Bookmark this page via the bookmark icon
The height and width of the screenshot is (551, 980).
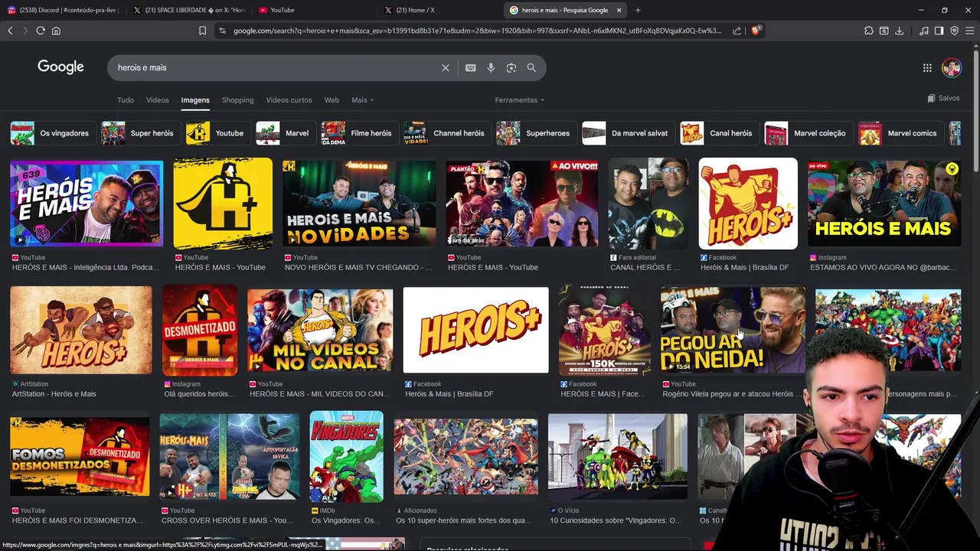(x=202, y=31)
